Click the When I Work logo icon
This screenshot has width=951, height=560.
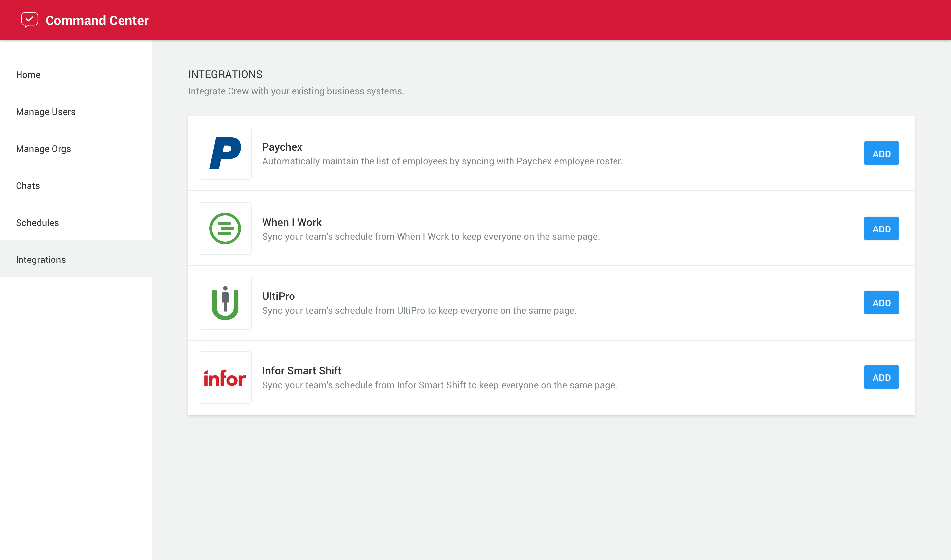click(x=225, y=228)
